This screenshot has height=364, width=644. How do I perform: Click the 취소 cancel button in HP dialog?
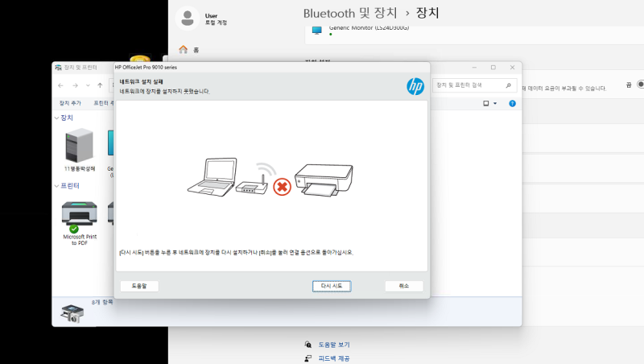pyautogui.click(x=404, y=286)
